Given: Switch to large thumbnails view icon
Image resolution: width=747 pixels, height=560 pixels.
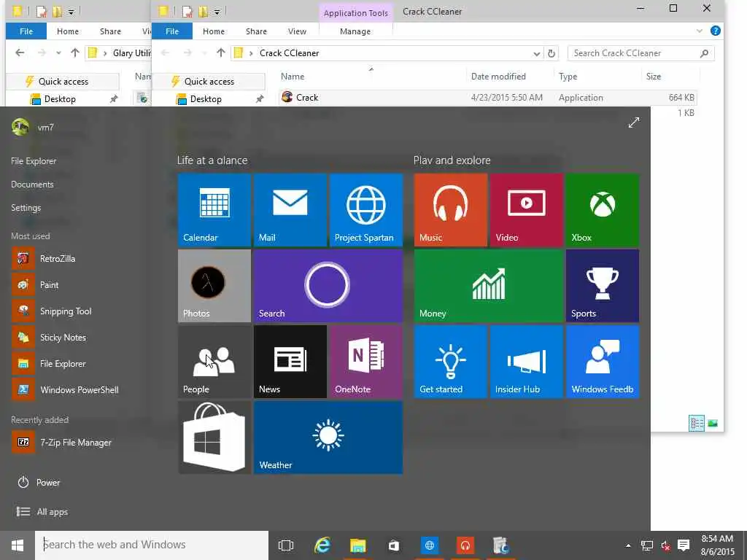Looking at the screenshot, I should (x=713, y=424).
